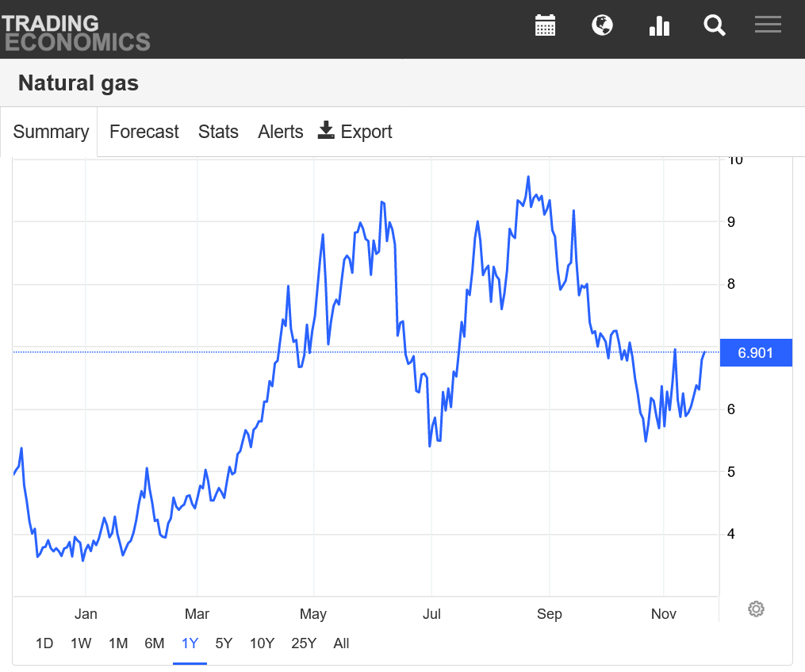Viewport: 805px width, 672px height.
Task: Select the 5Y time range
Action: tap(224, 643)
